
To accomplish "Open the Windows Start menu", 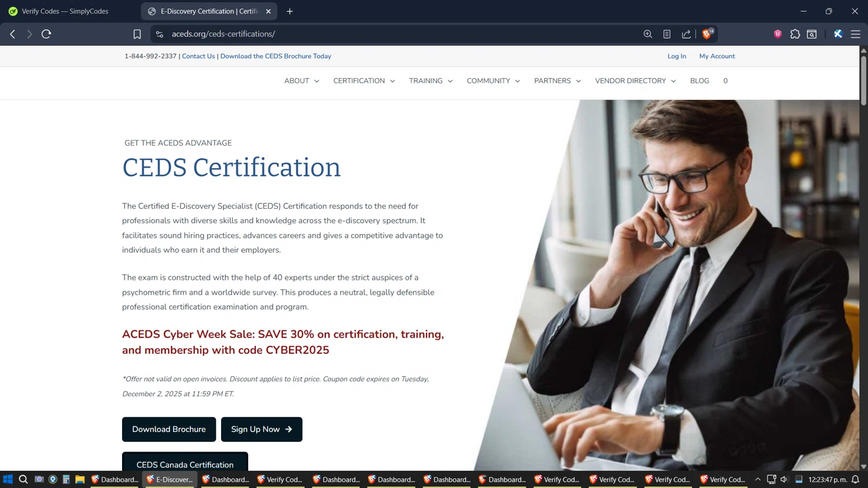I will pos(8,479).
